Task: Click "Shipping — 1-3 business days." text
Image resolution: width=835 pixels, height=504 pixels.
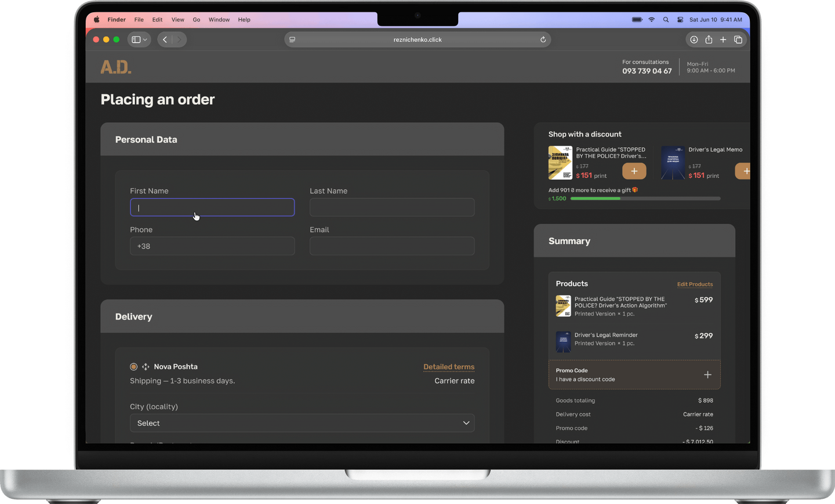Action: pos(182,381)
